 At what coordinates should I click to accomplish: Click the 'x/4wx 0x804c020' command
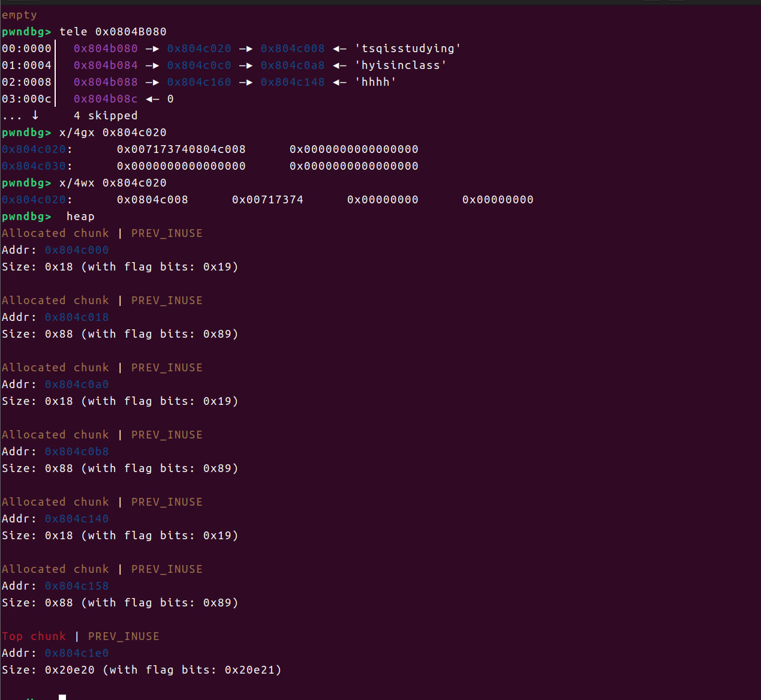pyautogui.click(x=113, y=183)
